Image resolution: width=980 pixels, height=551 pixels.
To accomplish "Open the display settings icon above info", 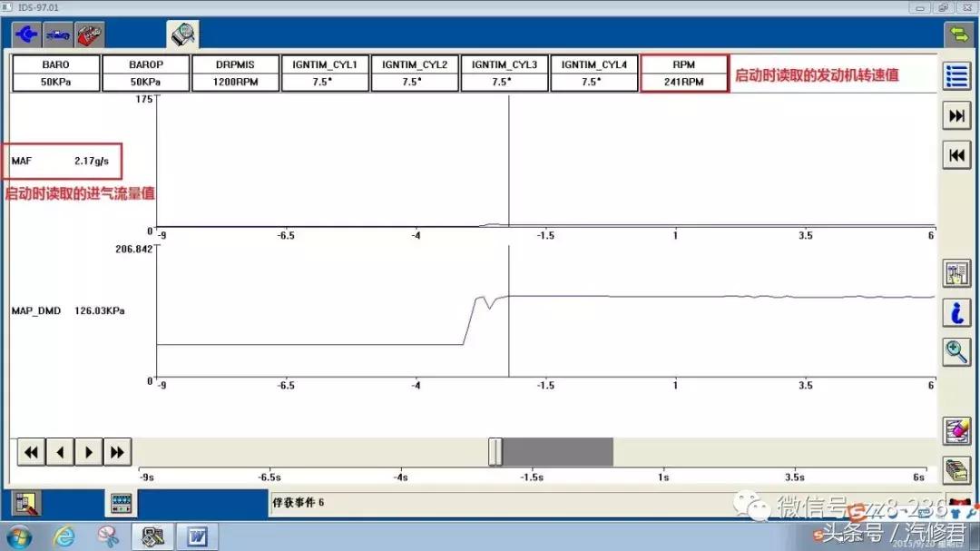I will point(957,273).
